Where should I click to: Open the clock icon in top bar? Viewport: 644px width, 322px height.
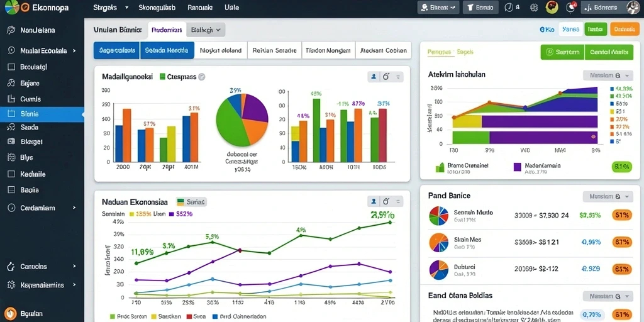point(508,8)
